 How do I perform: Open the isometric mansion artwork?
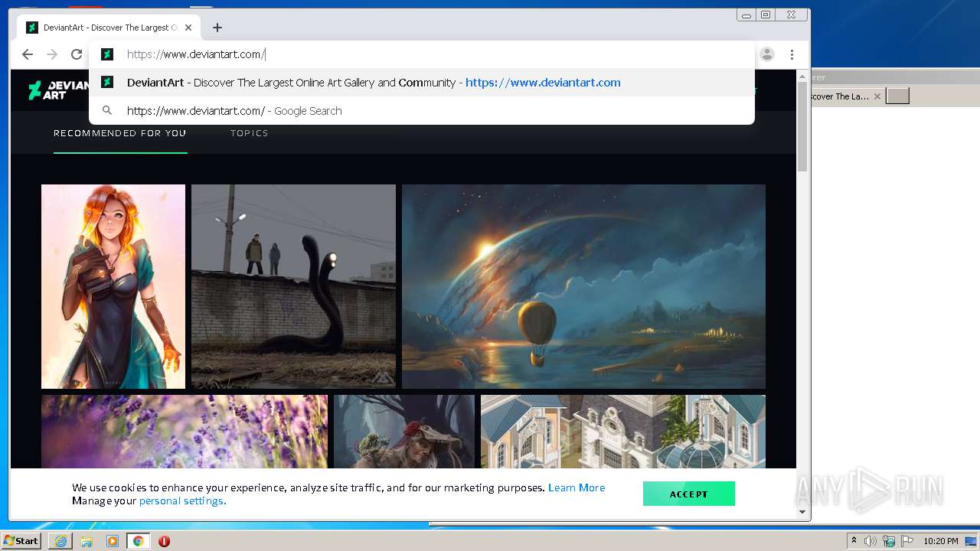pos(623,432)
